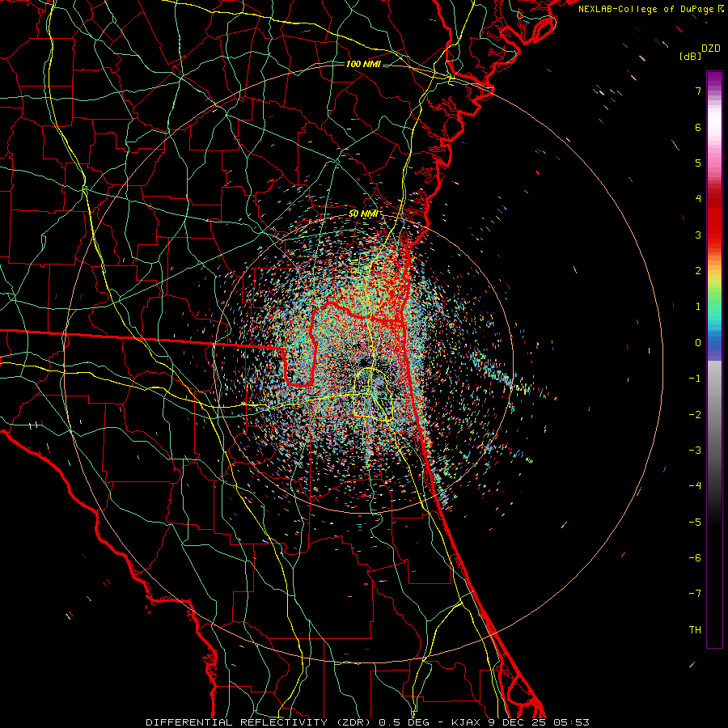Click the NEXLAB-College of DuPage credit text
728x728 pixels.
pyautogui.click(x=650, y=9)
